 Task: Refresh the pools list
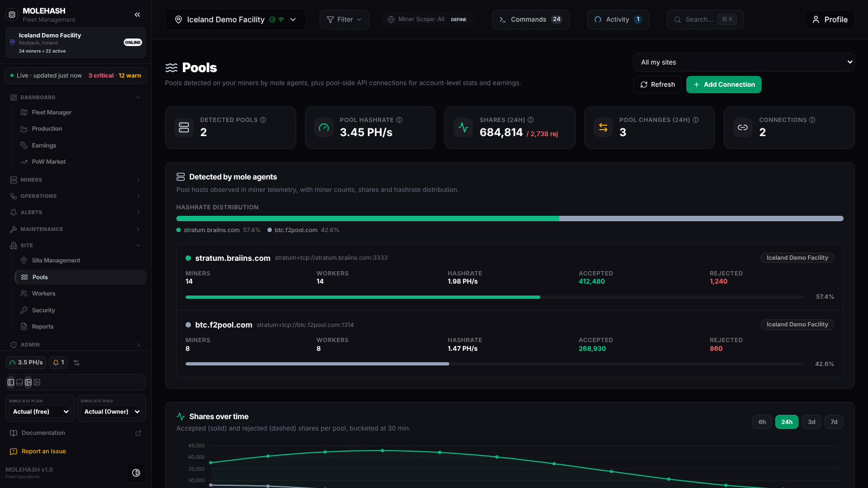tap(658, 85)
